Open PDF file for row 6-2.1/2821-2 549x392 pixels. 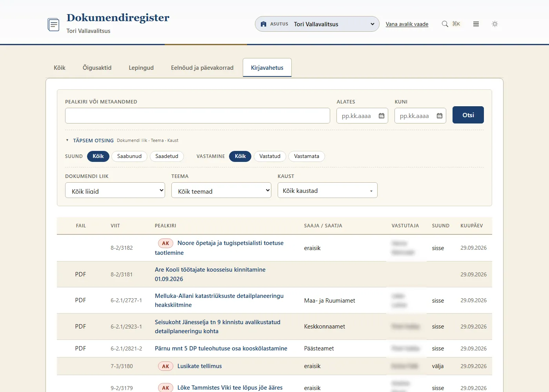click(80, 348)
